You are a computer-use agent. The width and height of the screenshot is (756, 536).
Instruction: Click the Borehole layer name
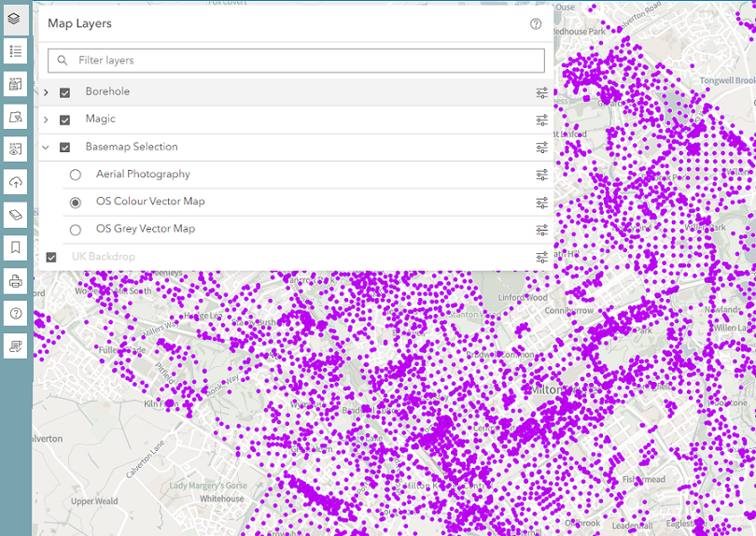(107, 92)
